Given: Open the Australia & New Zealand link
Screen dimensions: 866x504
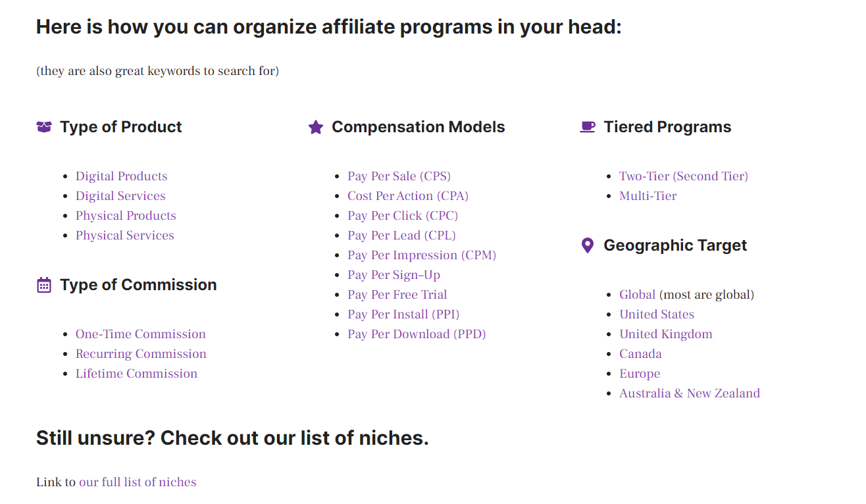Looking at the screenshot, I should pyautogui.click(x=690, y=393).
